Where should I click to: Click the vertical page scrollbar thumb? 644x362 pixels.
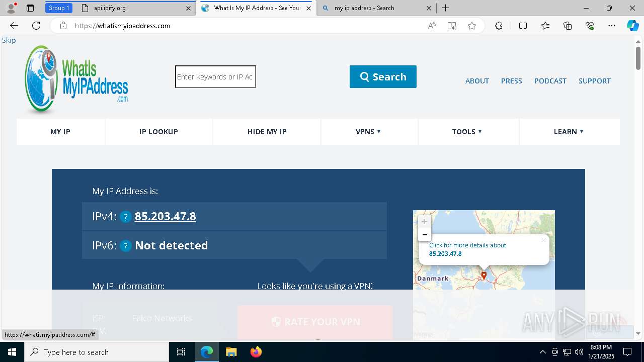coord(638,58)
